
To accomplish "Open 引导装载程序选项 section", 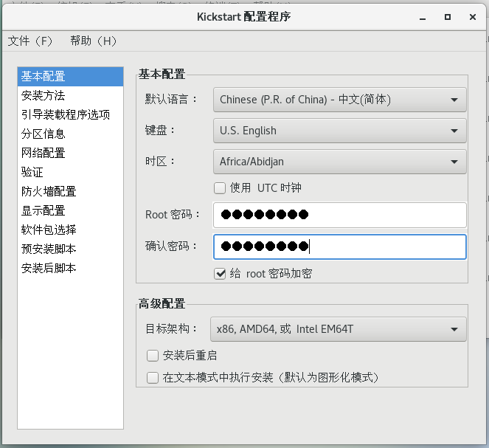I will pyautogui.click(x=71, y=115).
